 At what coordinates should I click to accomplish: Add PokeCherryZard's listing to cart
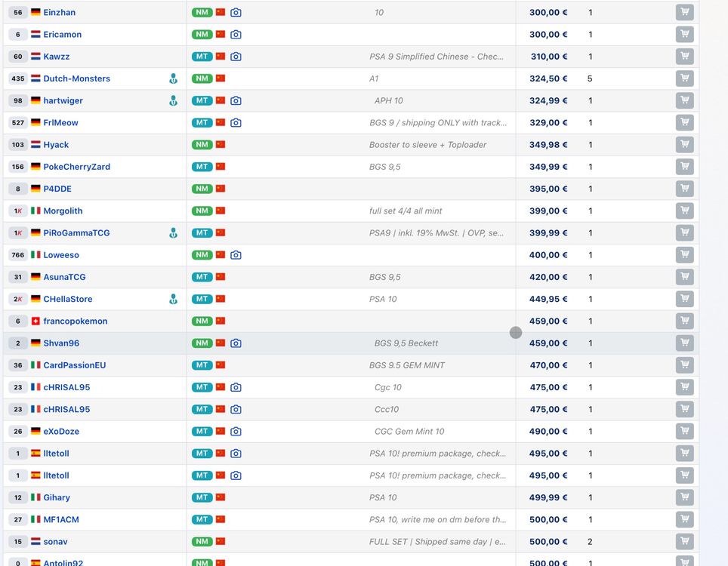tap(684, 167)
